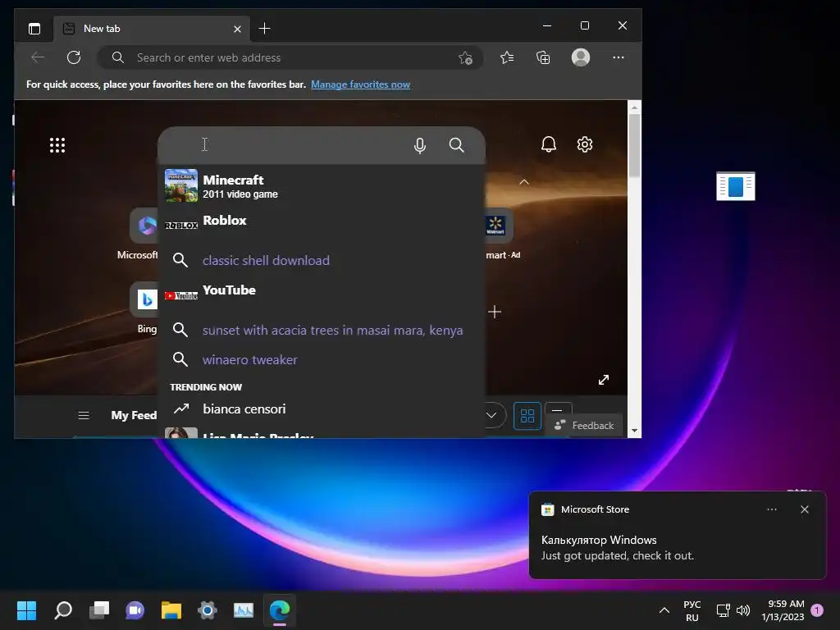Choose the YouTube suggestion
The width and height of the screenshot is (840, 630).
point(322,294)
